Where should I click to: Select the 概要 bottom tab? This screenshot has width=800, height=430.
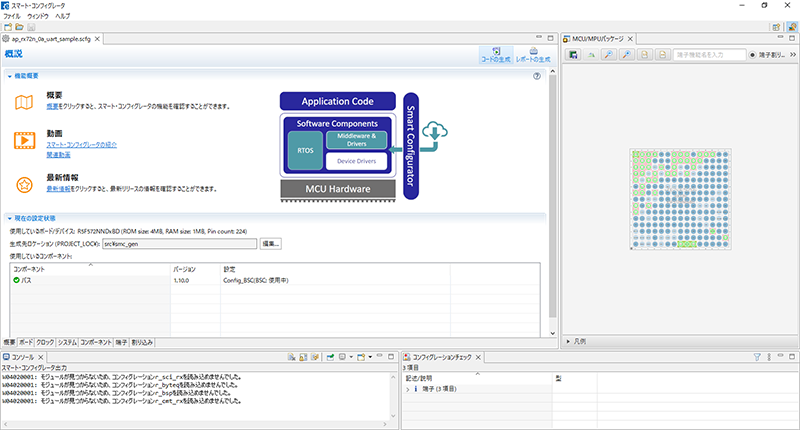[9, 342]
